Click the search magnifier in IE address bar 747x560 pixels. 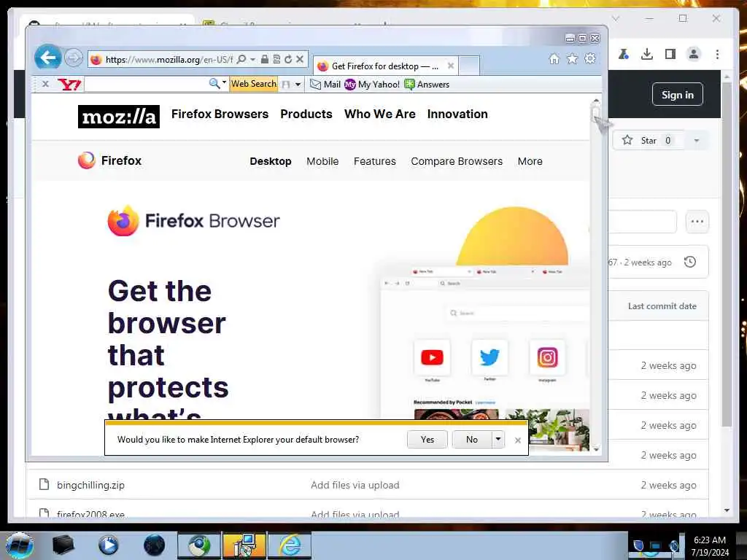coord(241,59)
